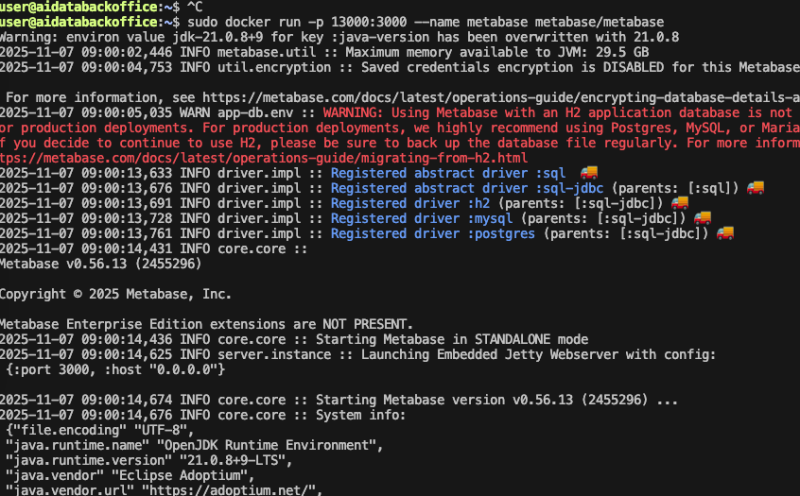Image resolution: width=800 pixels, height=496 pixels.
Task: Click 'Maximum memory available to JVM: 29.5 GB'
Action: click(x=497, y=52)
